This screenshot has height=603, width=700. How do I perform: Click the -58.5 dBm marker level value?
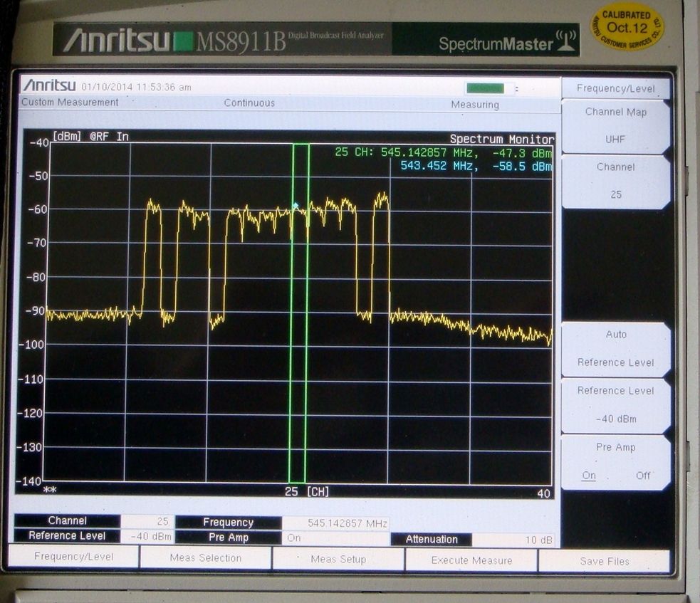(522, 167)
